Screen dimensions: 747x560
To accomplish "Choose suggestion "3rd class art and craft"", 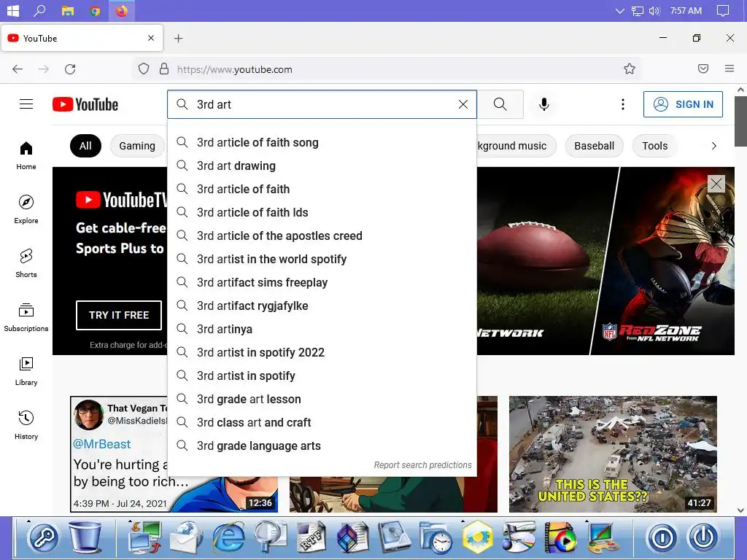I will (322, 422).
